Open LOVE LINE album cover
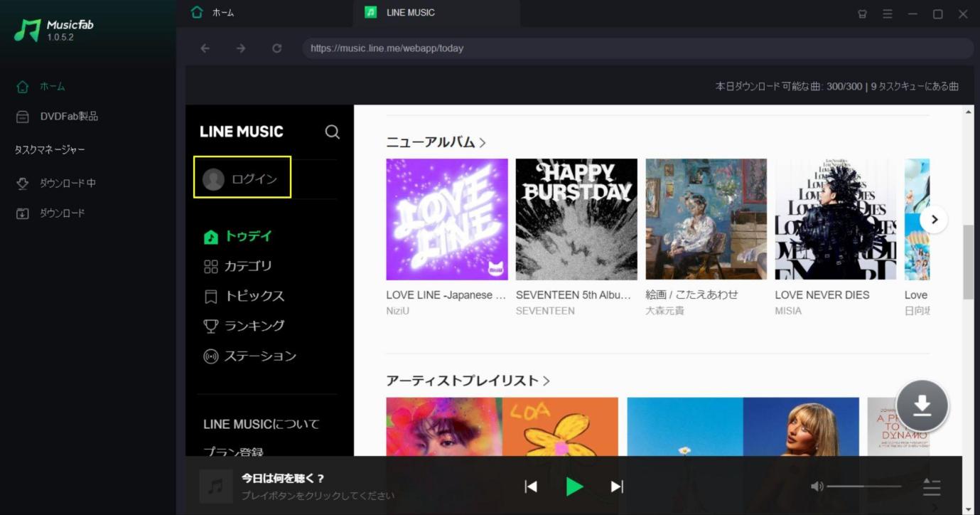Viewport: 980px width, 515px height. 447,219
